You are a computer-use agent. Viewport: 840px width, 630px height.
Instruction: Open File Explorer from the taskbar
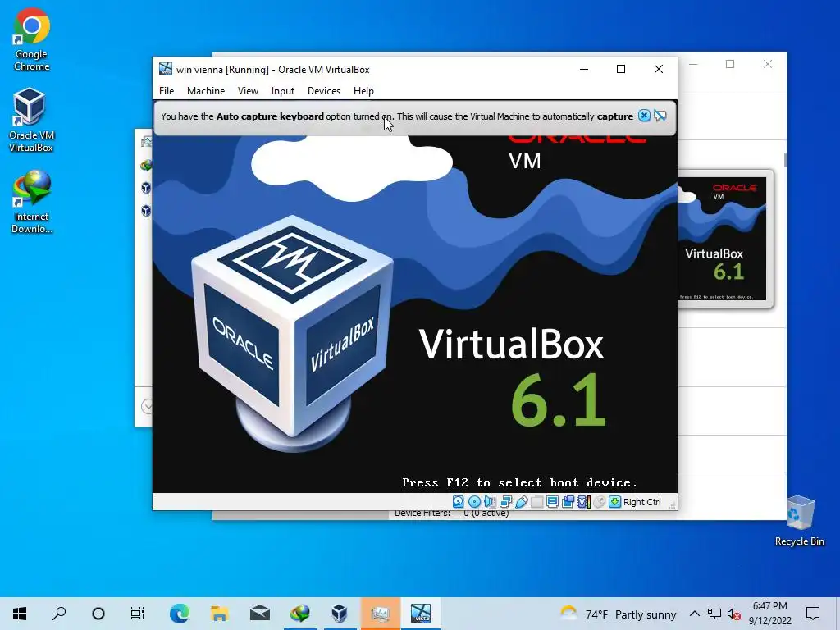tap(219, 614)
